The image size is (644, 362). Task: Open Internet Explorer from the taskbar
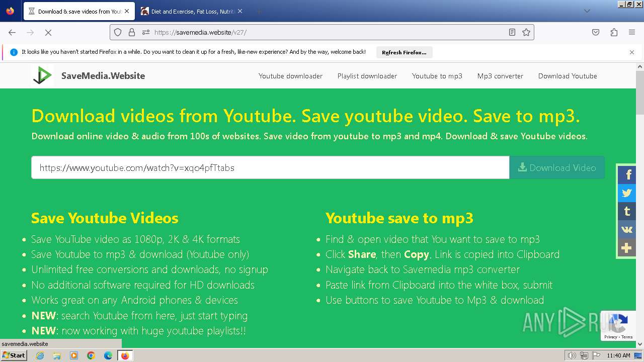40,355
